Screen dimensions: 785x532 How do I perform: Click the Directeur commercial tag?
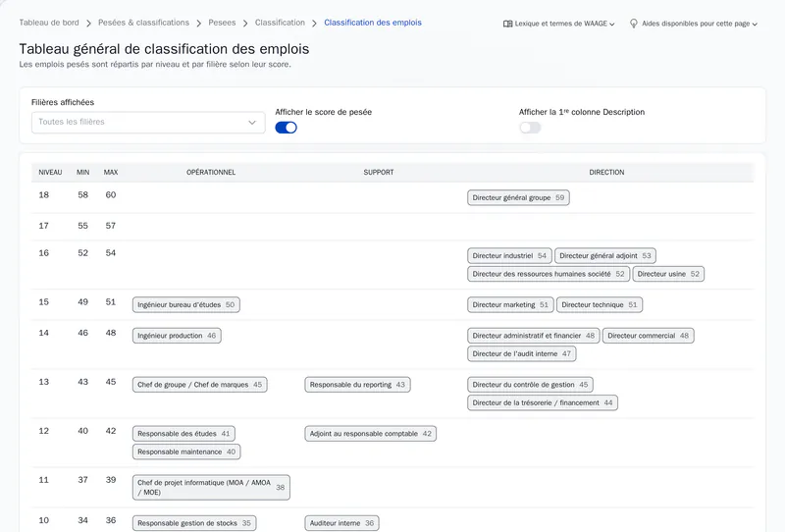[649, 336]
